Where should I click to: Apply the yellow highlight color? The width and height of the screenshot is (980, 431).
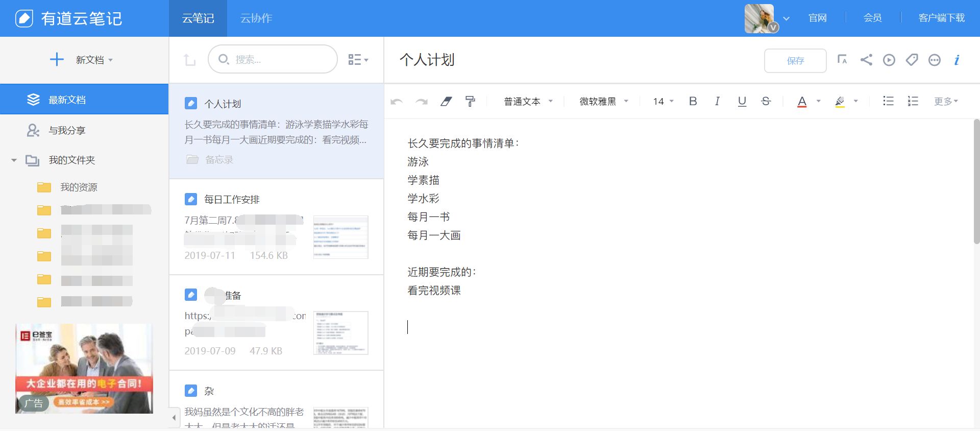[x=840, y=101]
